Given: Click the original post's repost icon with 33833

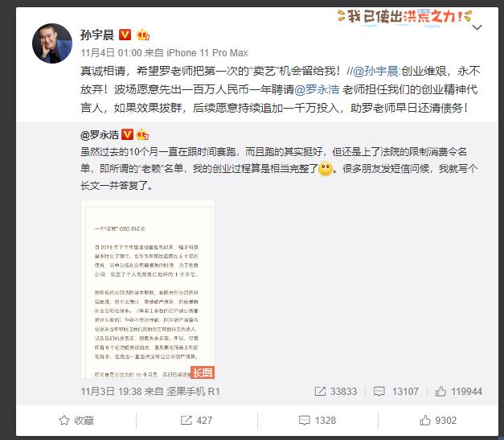Looking at the screenshot, I should (x=335, y=392).
